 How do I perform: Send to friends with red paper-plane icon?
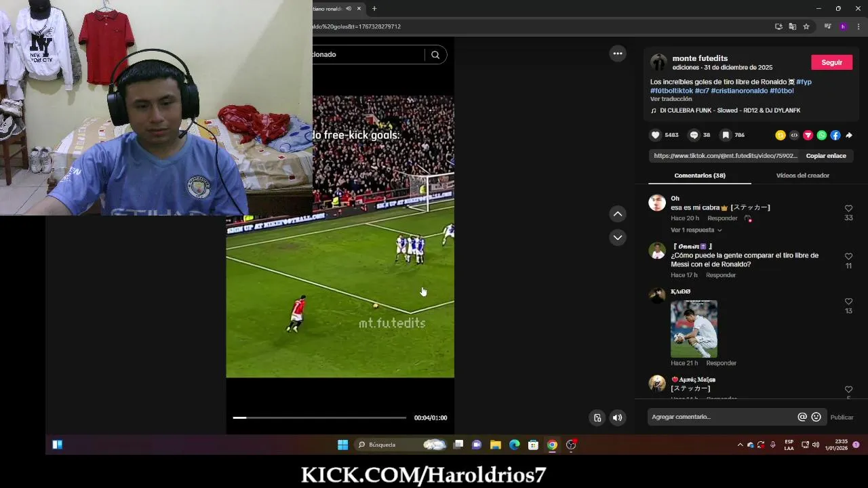(x=808, y=136)
